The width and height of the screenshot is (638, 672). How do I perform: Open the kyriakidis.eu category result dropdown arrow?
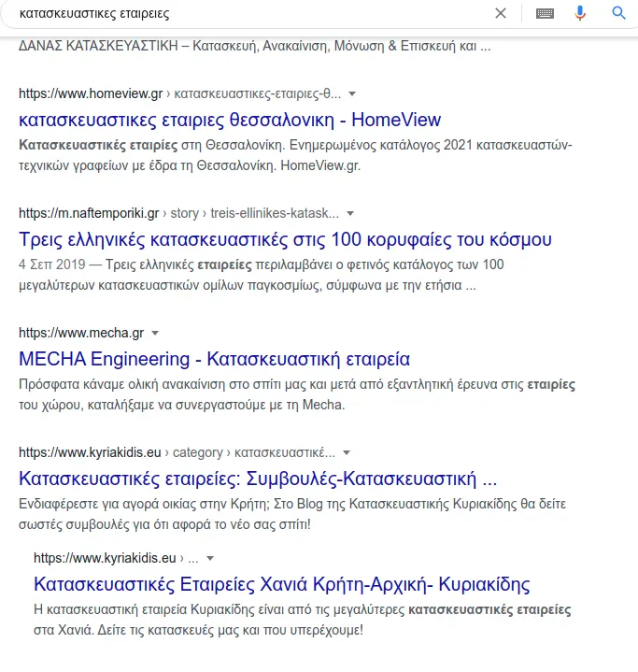[346, 452]
